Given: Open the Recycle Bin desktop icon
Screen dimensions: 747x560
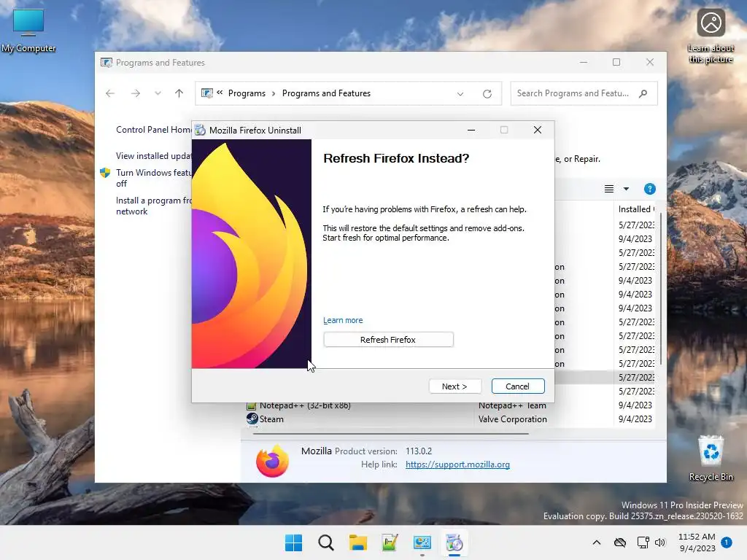Looking at the screenshot, I should tap(711, 458).
